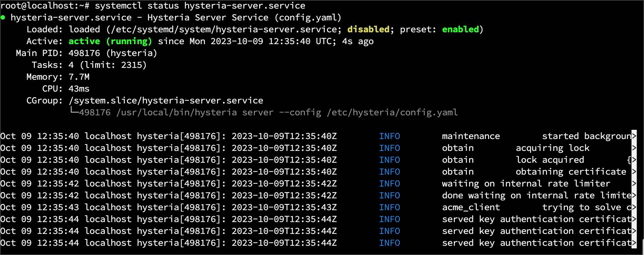Click the green active status dot
This screenshot has width=644, height=255.
(3, 17)
